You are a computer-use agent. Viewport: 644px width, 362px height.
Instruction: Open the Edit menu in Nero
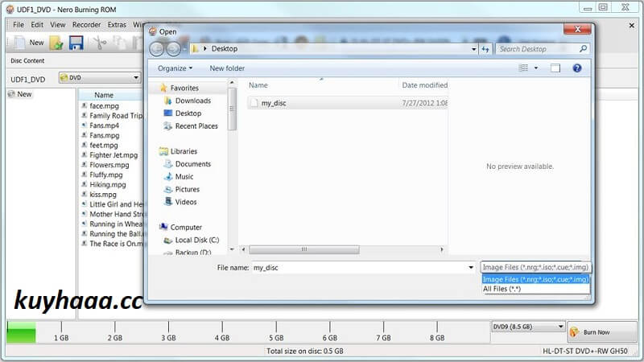pyautogui.click(x=37, y=25)
